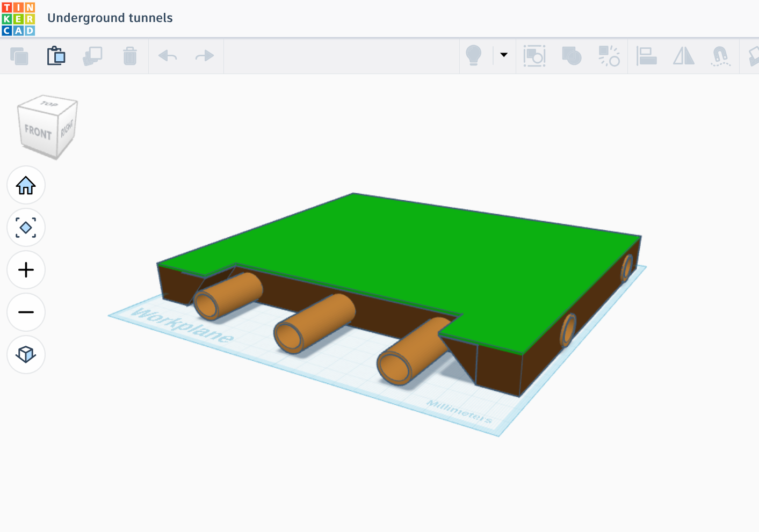Toggle orthographic/perspective view cube button

click(x=26, y=354)
